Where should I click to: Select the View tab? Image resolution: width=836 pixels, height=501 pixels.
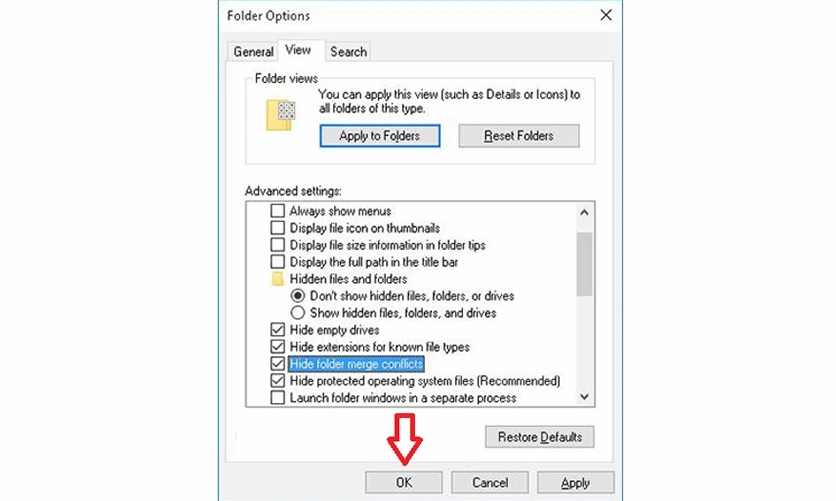(x=298, y=50)
